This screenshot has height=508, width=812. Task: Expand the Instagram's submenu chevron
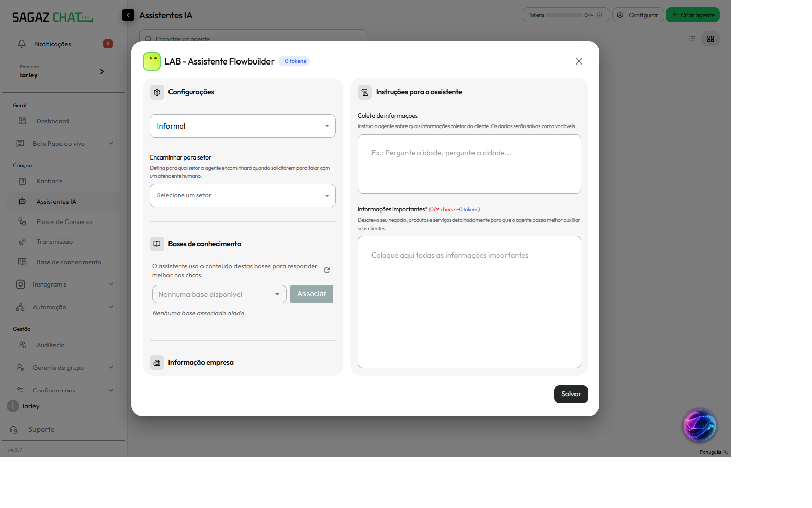click(111, 284)
